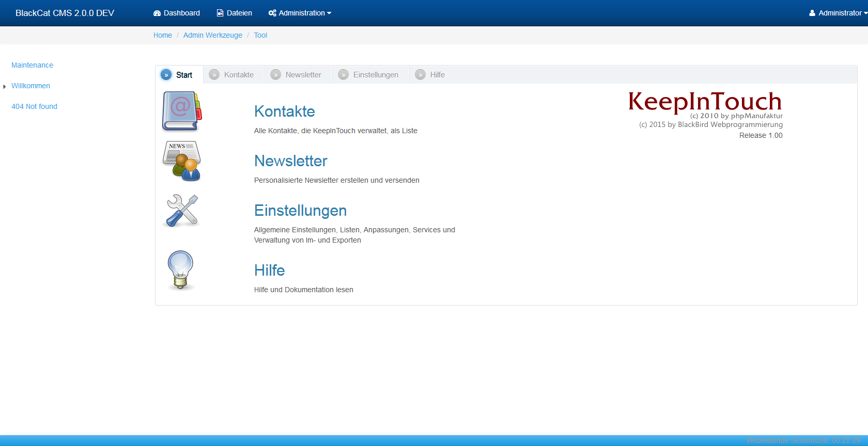Switch to the Start tab
This screenshot has width=868, height=446.
tap(179, 75)
